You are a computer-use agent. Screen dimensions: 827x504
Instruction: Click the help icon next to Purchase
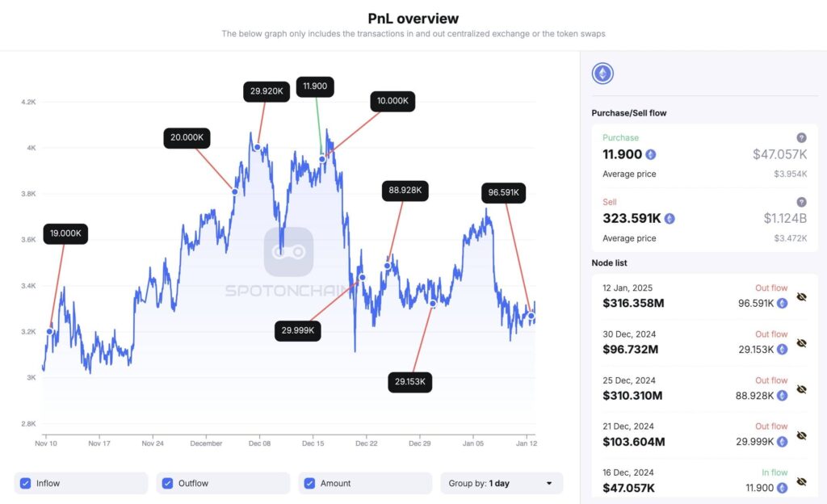tap(801, 138)
